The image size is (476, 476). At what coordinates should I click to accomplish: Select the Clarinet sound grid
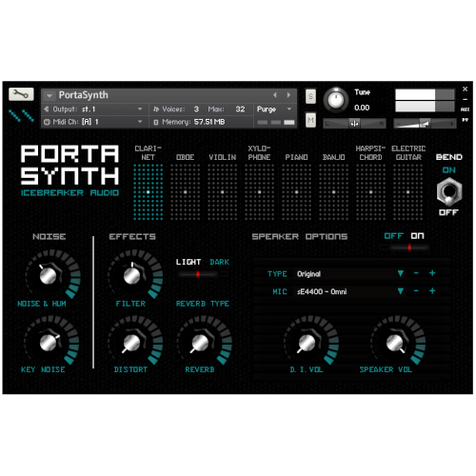pyautogui.click(x=149, y=192)
